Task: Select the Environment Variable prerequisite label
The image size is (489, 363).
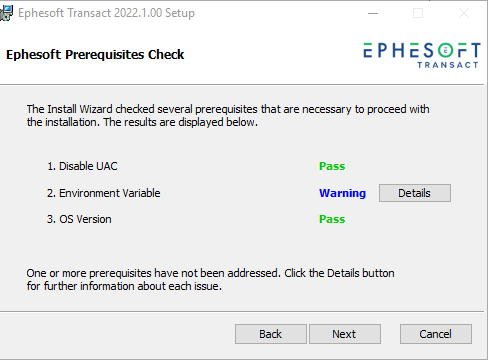Action: click(104, 193)
